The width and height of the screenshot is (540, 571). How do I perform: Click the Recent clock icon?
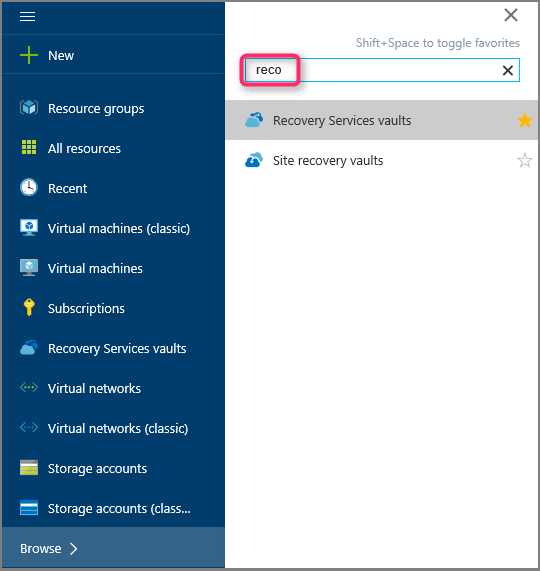(29, 188)
